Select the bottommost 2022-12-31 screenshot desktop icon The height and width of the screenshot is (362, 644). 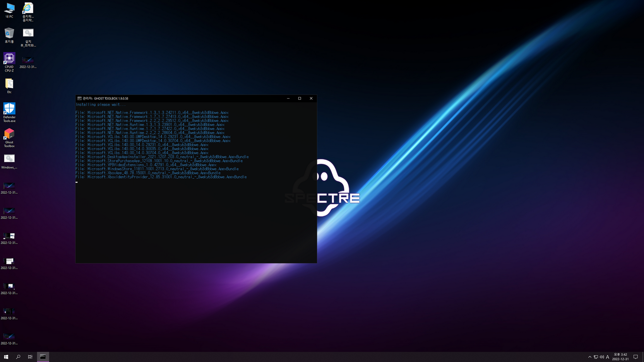(x=9, y=339)
